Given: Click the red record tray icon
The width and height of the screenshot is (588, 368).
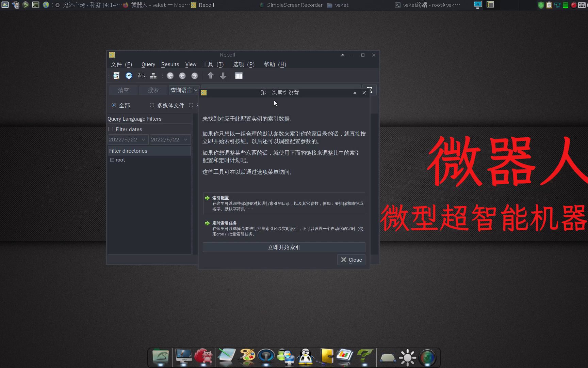Looking at the screenshot, I should (574, 5).
